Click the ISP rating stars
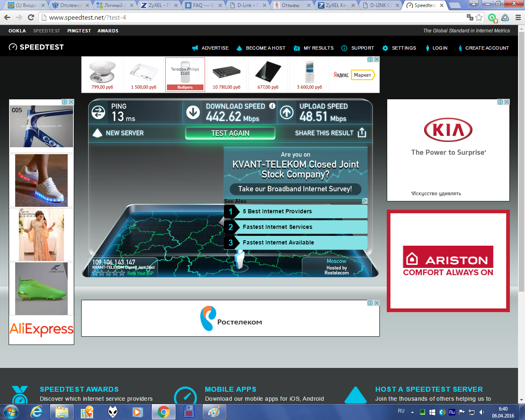This screenshot has width=525, height=420. pos(109,273)
